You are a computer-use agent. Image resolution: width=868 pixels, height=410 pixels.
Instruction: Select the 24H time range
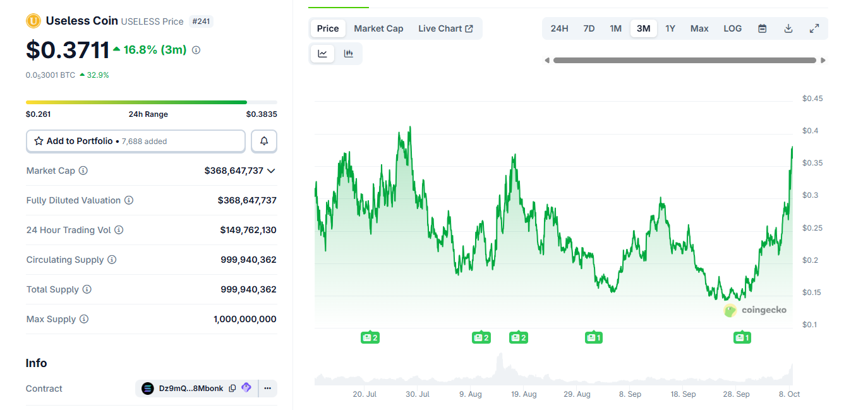point(559,28)
